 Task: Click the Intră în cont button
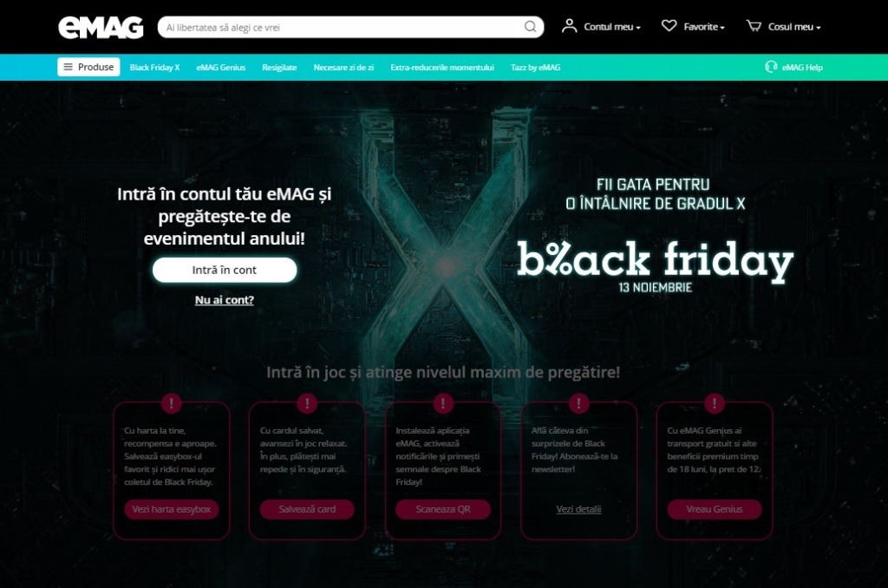tap(225, 271)
